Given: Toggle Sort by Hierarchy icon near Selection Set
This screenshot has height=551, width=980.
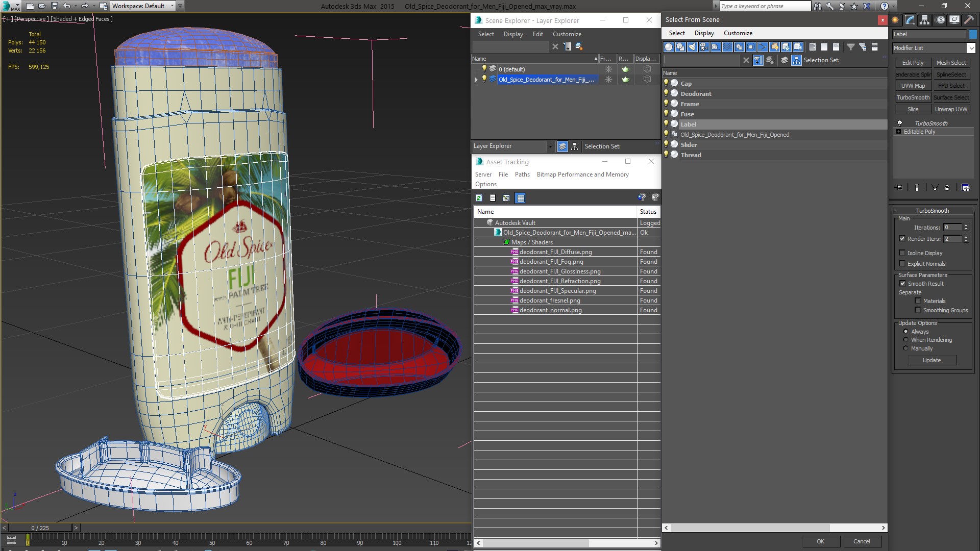Looking at the screenshot, I should (x=796, y=60).
